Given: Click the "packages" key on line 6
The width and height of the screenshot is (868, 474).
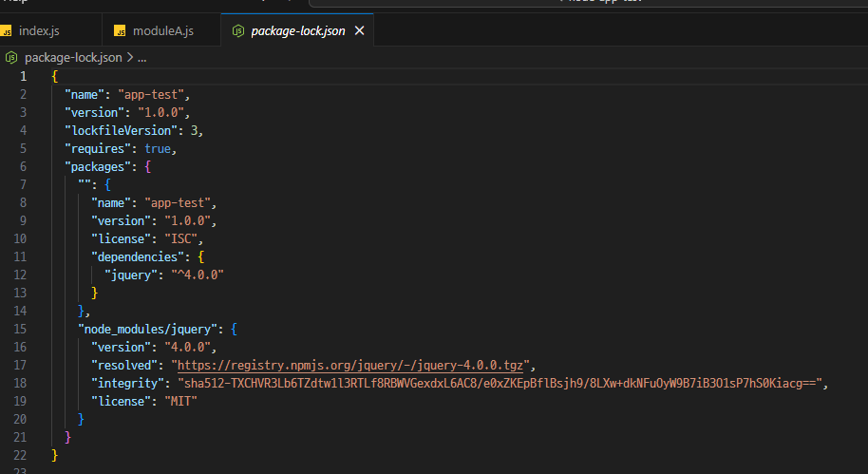Looking at the screenshot, I should pyautogui.click(x=98, y=166).
